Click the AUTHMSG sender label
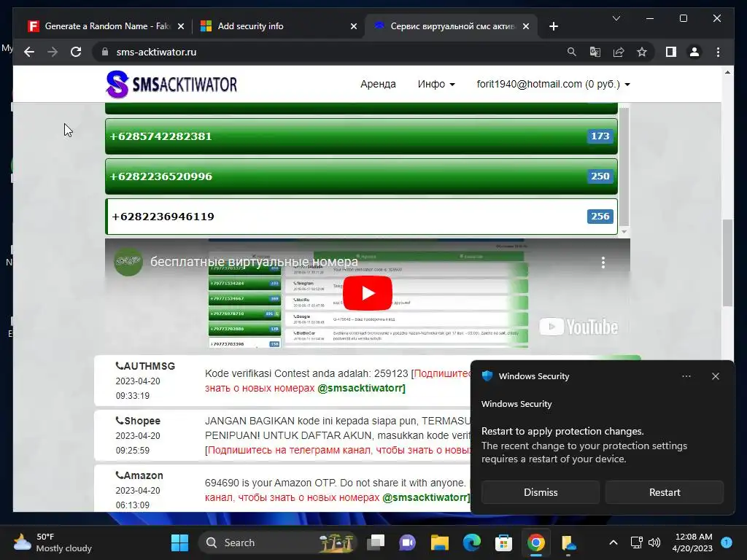Screen dimensions: 747x560 tap(145, 366)
